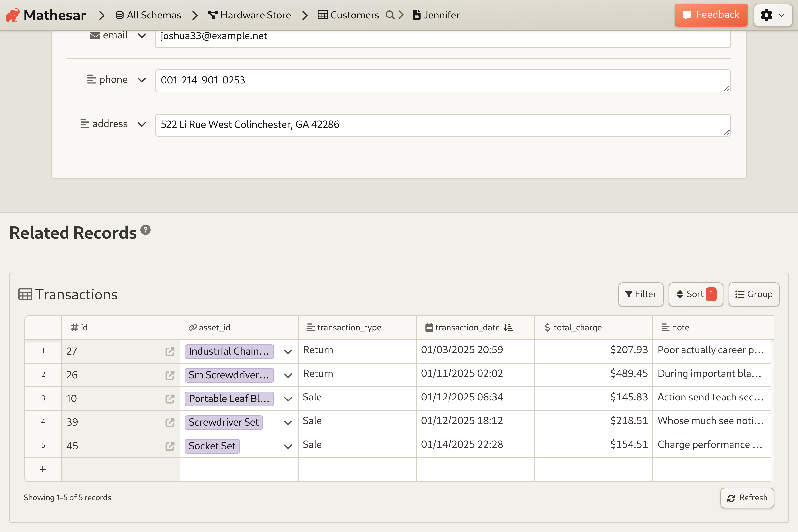Select the id column header

click(x=120, y=327)
